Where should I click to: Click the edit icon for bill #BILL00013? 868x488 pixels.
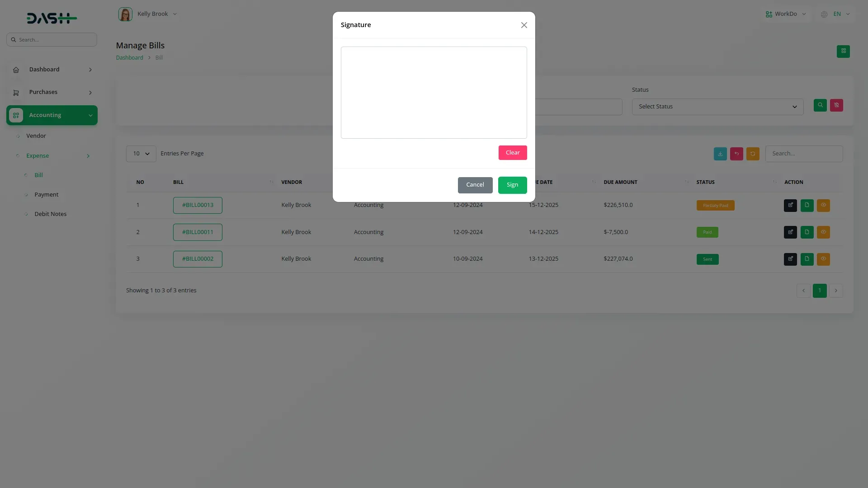(790, 205)
